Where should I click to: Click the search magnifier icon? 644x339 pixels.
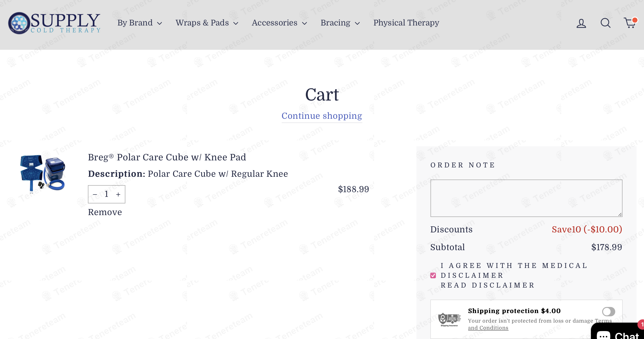pyautogui.click(x=605, y=23)
